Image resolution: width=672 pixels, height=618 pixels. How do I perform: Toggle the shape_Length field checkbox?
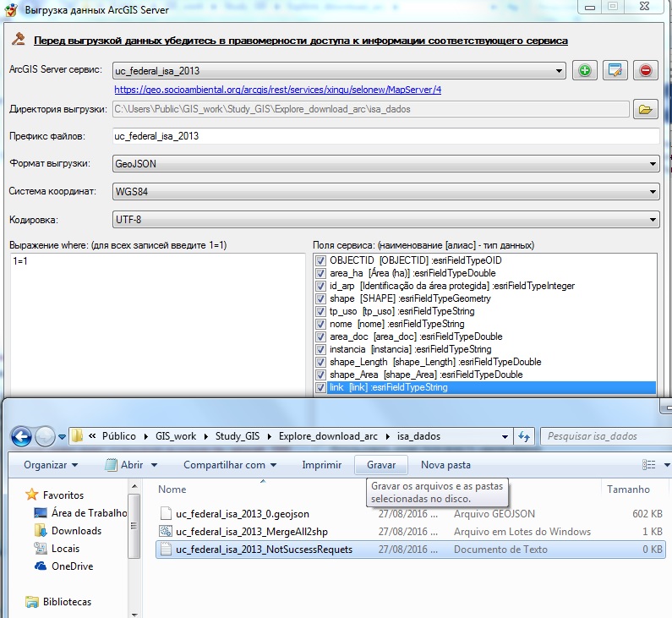coord(320,362)
